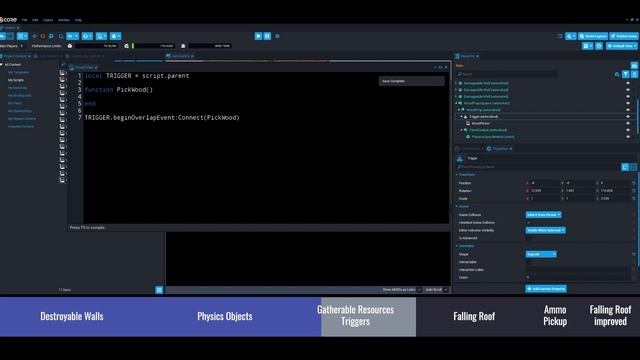Toggle the Is Advanced checkbox
This screenshot has height=360, width=640.
click(x=529, y=238)
